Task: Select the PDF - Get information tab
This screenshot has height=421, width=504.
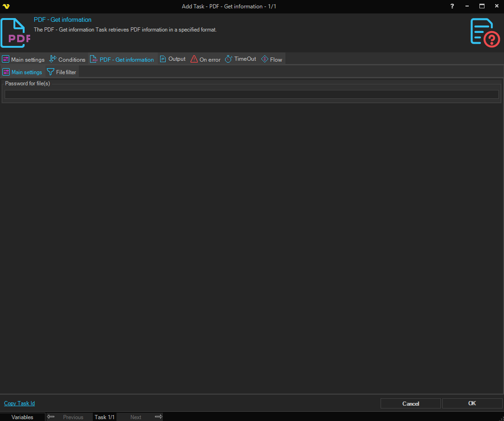Action: [122, 59]
